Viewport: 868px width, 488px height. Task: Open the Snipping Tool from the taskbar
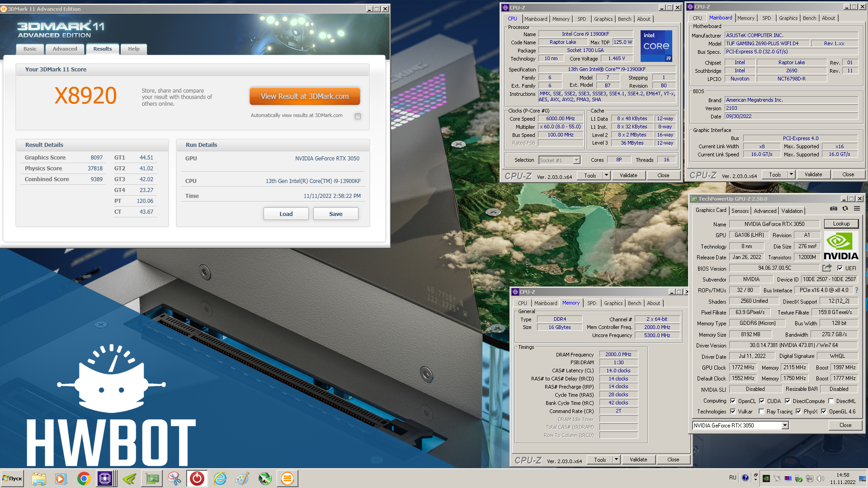coord(175,479)
